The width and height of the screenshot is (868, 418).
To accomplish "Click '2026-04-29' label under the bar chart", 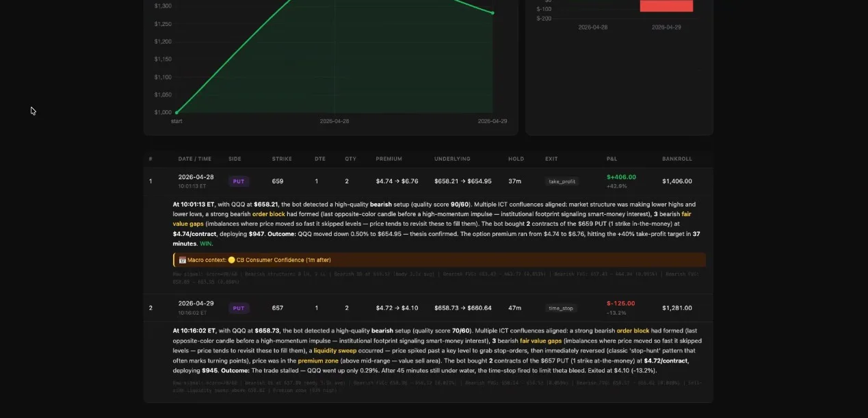I will click(x=666, y=27).
